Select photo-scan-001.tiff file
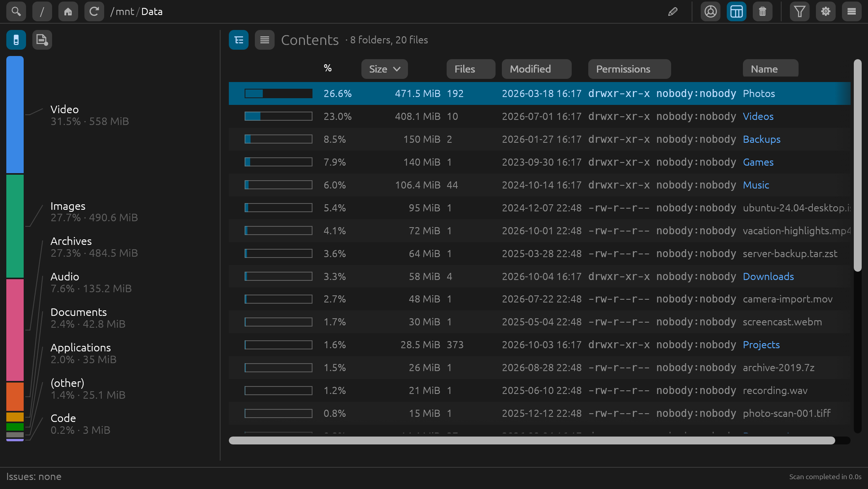 (x=539, y=413)
